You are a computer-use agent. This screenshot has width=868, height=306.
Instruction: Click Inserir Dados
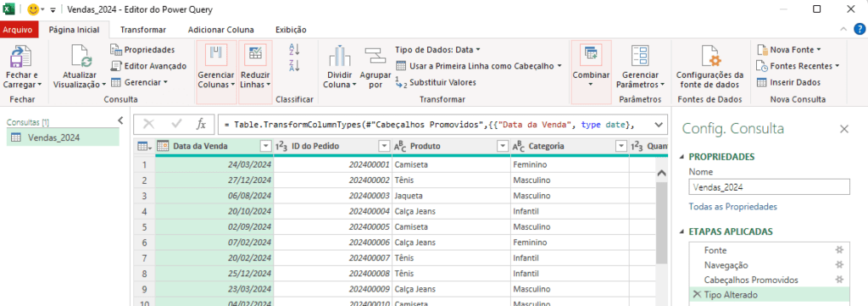[788, 82]
